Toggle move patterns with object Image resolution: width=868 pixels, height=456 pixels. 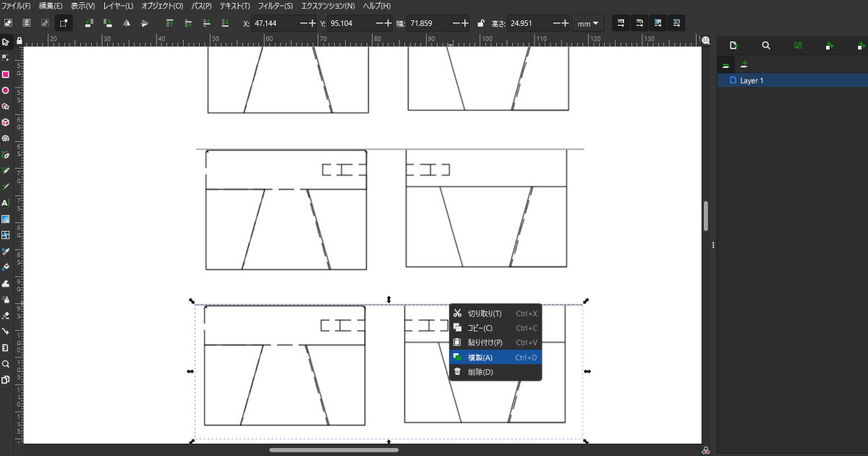676,23
